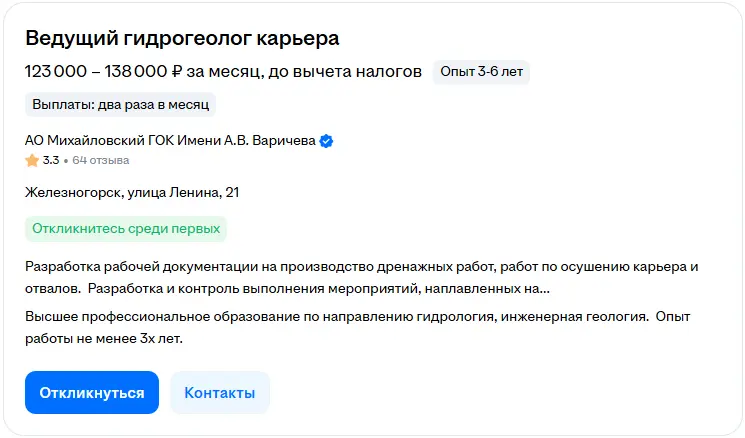This screenshot has width=745, height=438.
Task: Open the Ведущий гидрогеолог карьера vacancy title
Action: pos(182,39)
